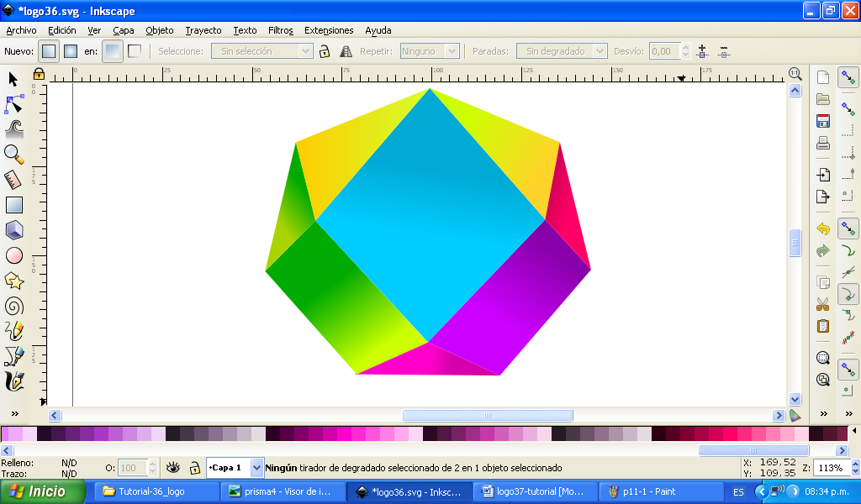Open Seleccione gradient dropdown
861x504 pixels.
[x=262, y=51]
